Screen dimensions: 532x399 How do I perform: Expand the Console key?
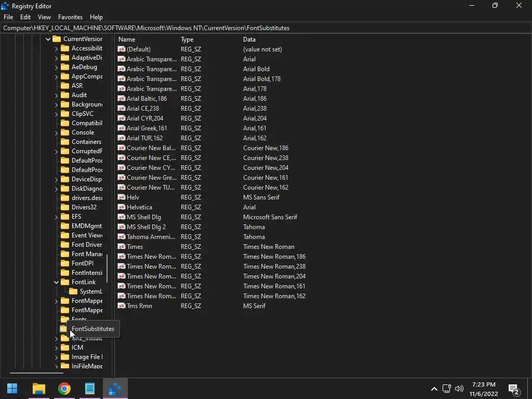(56, 132)
